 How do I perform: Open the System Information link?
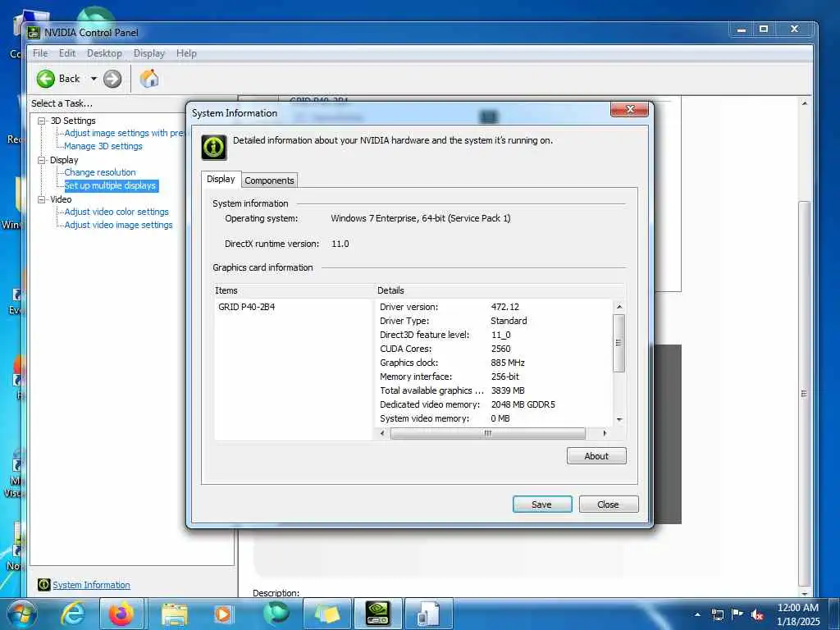(x=91, y=585)
